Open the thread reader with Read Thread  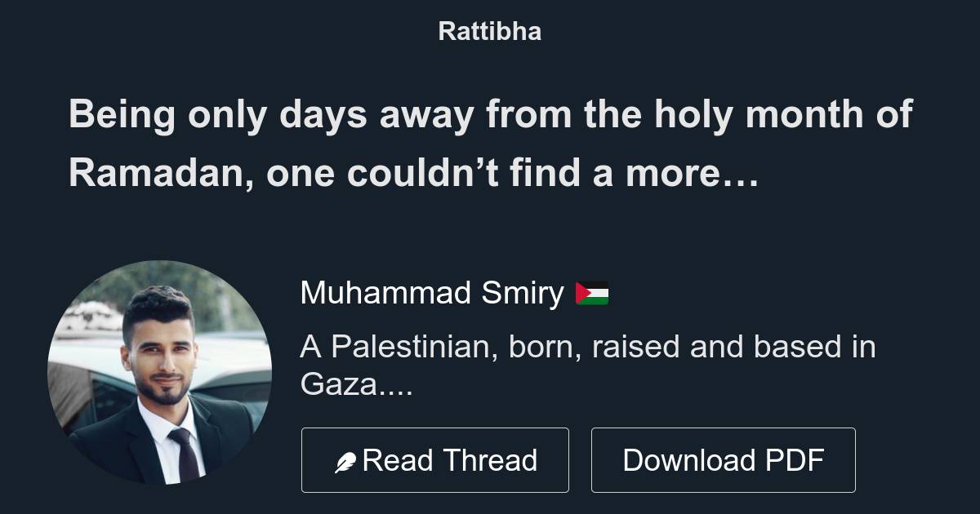tap(434, 459)
